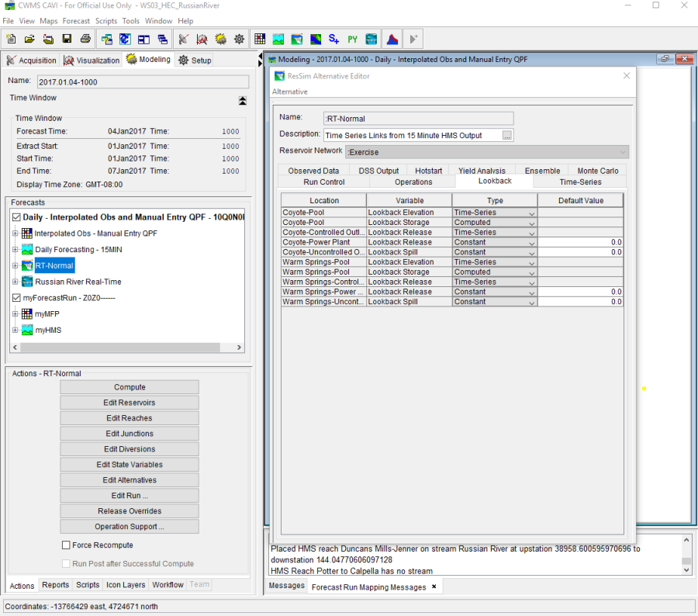The height and width of the screenshot is (616, 698).
Task: Select the Icon Layers bottom tab
Action: (126, 584)
